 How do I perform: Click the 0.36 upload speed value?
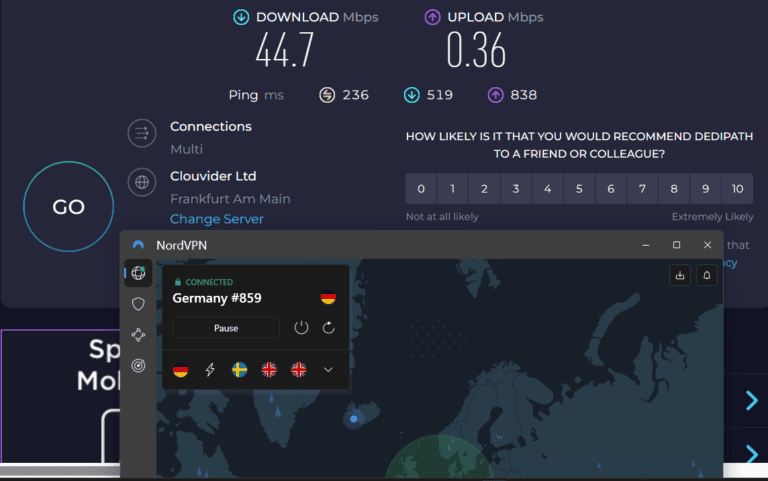coord(476,50)
